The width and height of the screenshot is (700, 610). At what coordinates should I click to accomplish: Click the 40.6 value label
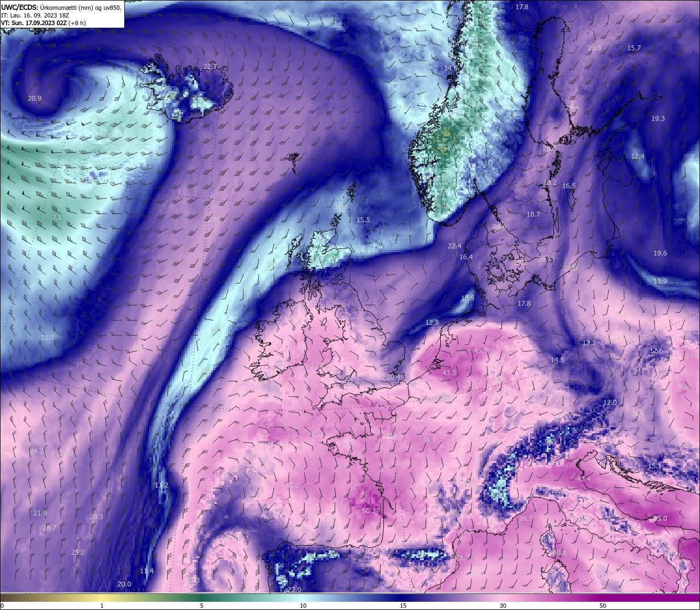(x=559, y=553)
